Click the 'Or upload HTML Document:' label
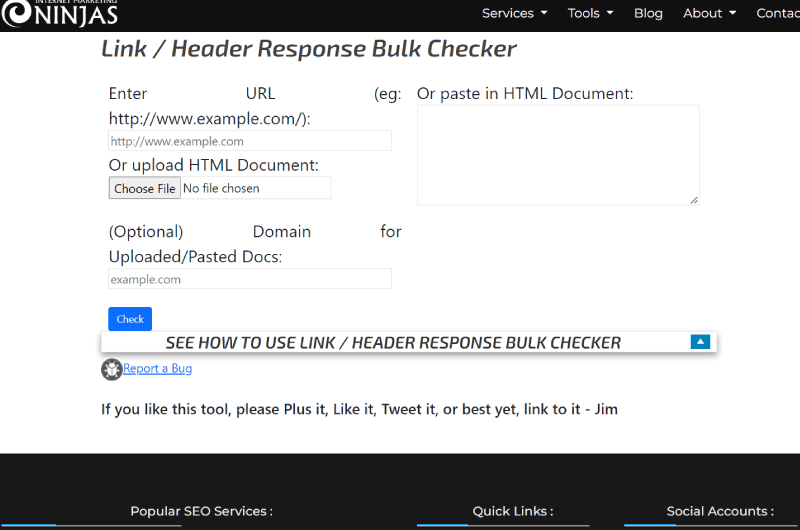Screen dimensions: 800x530 coord(213,165)
